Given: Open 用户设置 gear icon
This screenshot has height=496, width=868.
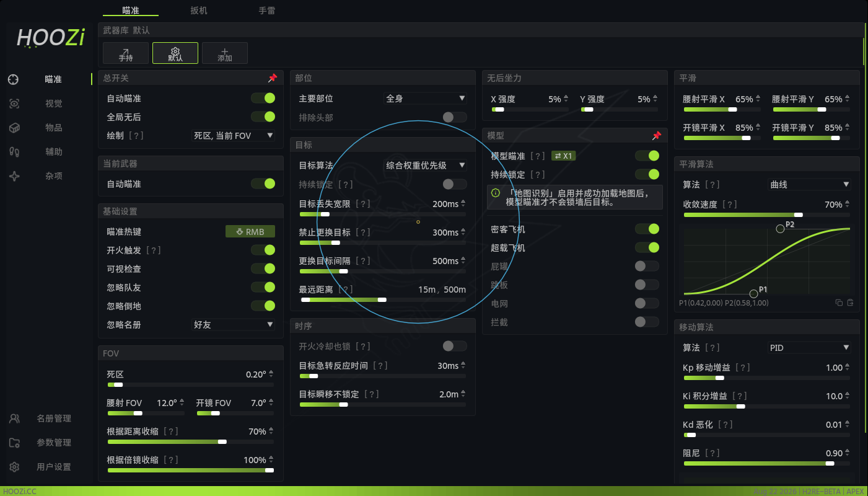Looking at the screenshot, I should click(x=14, y=467).
